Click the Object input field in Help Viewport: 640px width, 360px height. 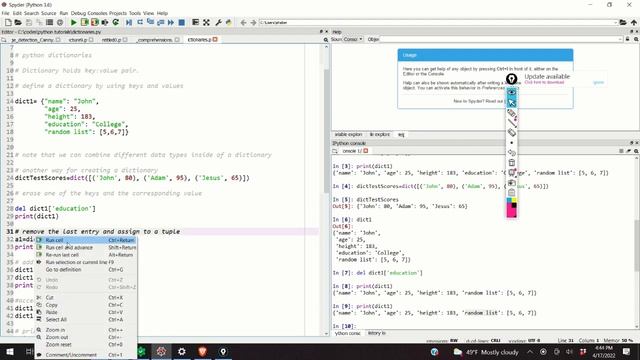click(x=501, y=39)
